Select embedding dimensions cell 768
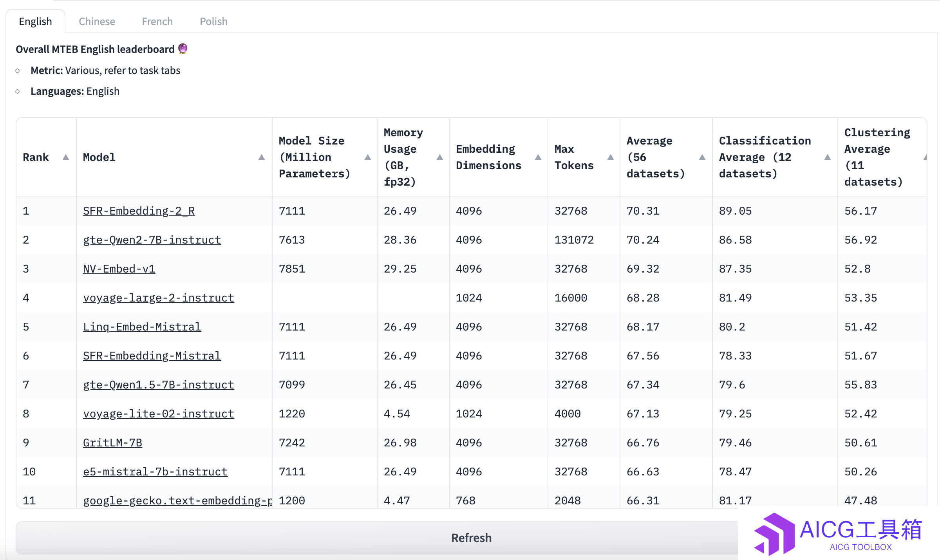The image size is (940, 560). pyautogui.click(x=499, y=497)
